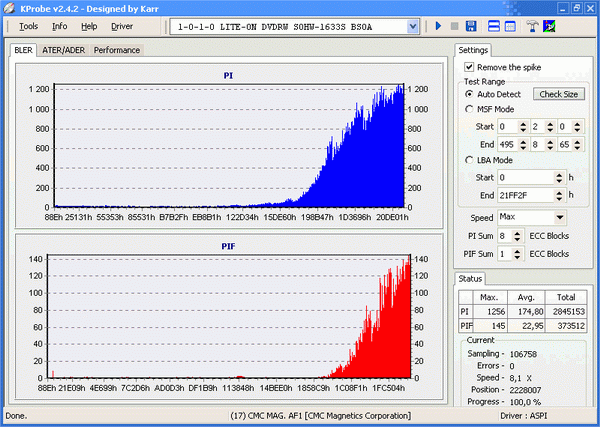Click the Speed value 8,1 X
This screenshot has height=427, width=600.
[x=520, y=378]
